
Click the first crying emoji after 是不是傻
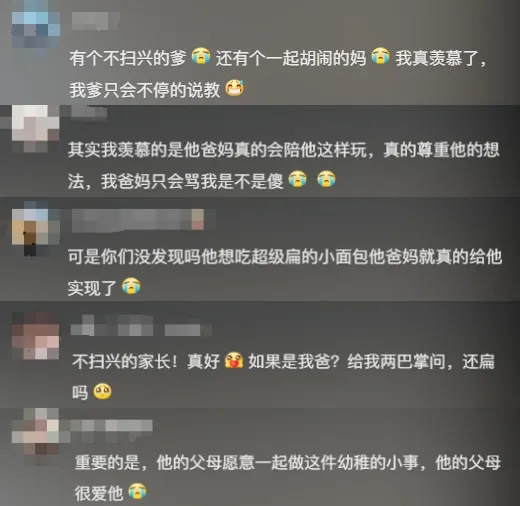point(297,179)
